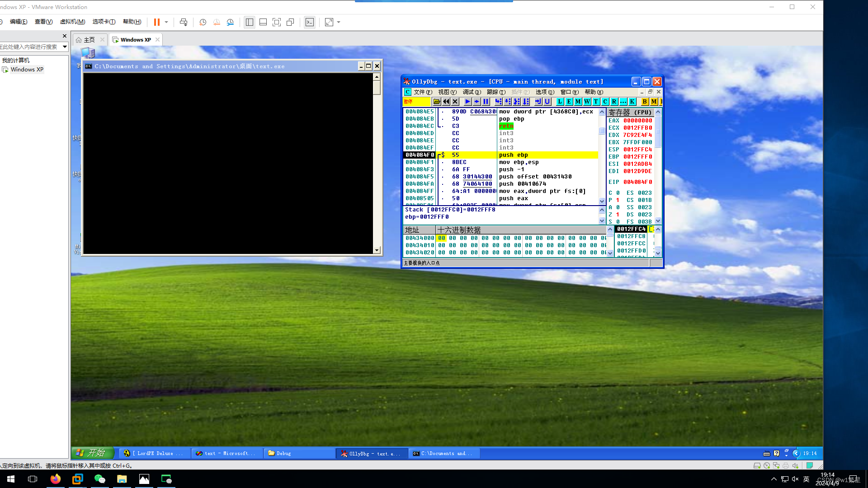The image size is (868, 488).
Task: Switch to text - Microsoft taskbar button
Action: 227,453
